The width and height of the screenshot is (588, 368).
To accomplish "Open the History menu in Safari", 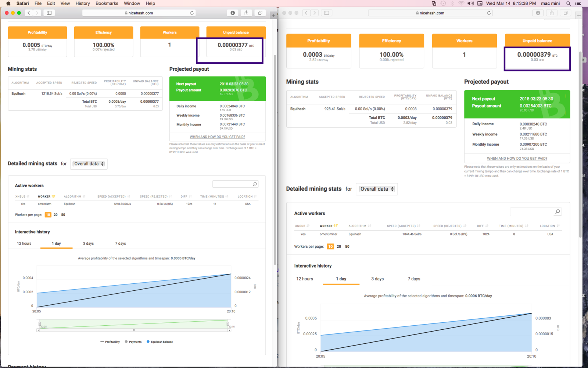I will click(82, 3).
